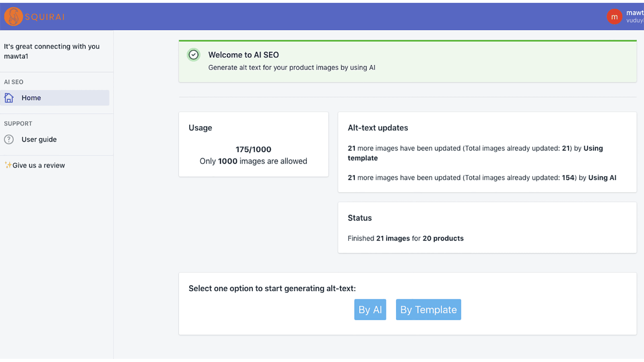The image size is (644, 362).
Task: Click the Status card
Action: [488, 227]
